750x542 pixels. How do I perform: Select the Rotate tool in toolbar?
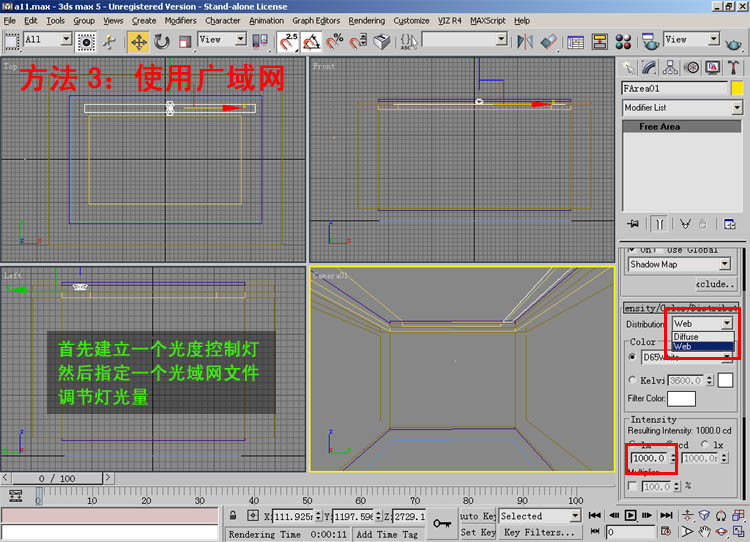pos(162,41)
